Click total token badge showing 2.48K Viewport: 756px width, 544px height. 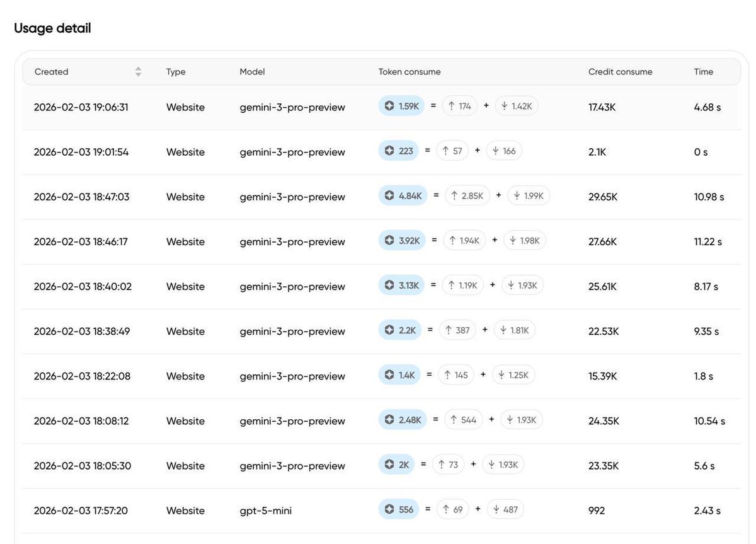pyautogui.click(x=403, y=419)
